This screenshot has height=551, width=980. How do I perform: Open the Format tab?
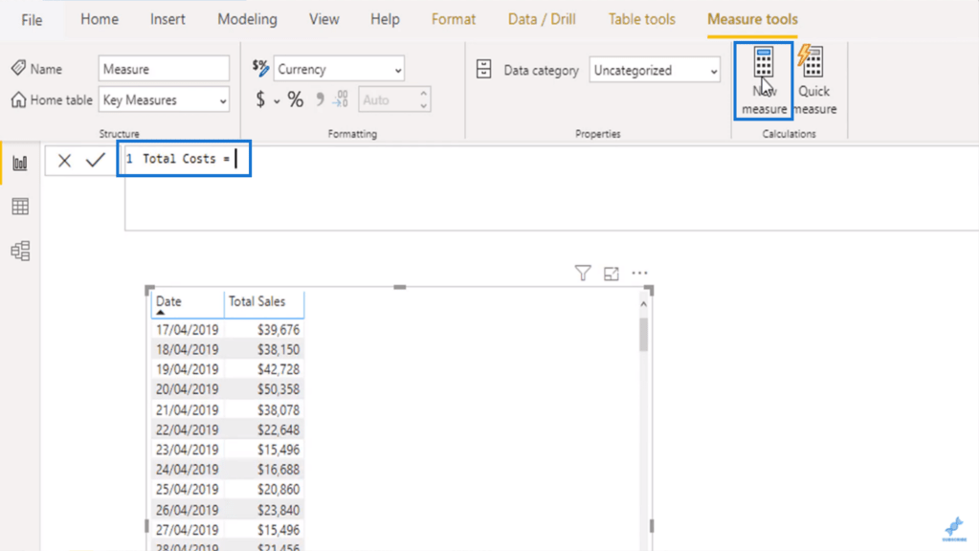pos(454,19)
